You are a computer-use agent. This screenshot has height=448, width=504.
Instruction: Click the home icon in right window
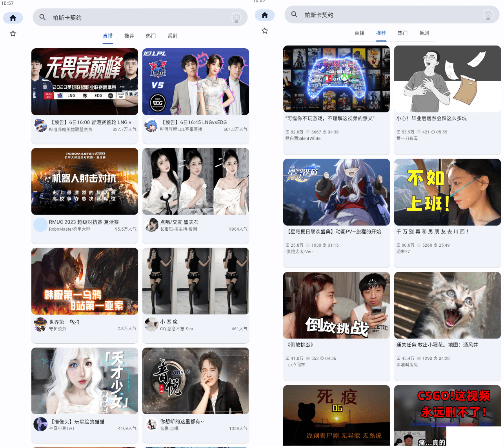tap(265, 15)
